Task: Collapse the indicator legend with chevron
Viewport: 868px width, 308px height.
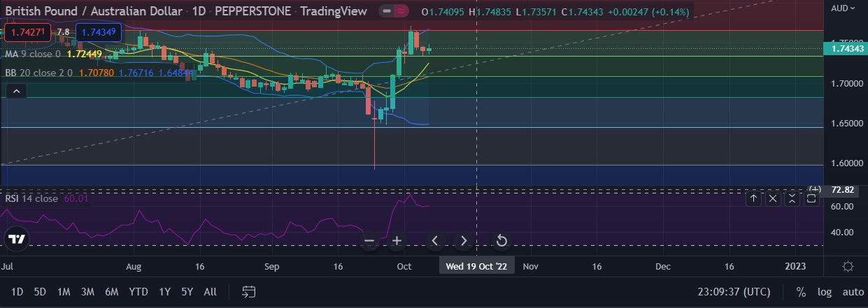Action: pos(18,91)
